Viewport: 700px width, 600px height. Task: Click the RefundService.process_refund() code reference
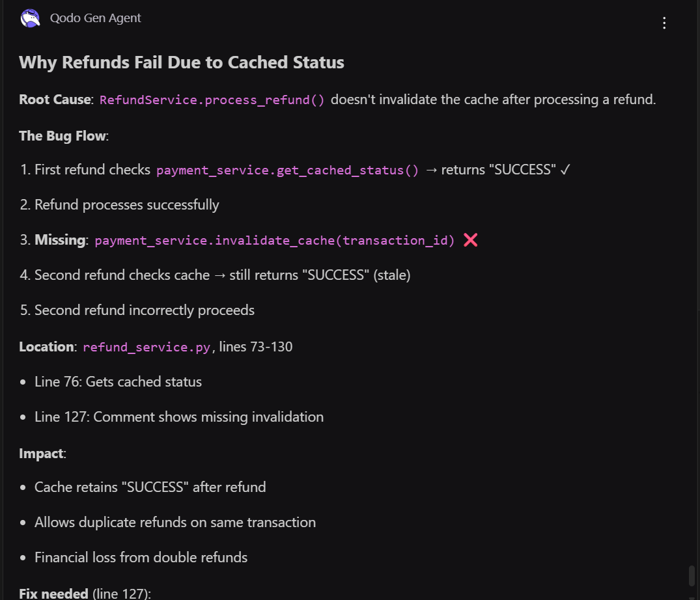pos(211,100)
